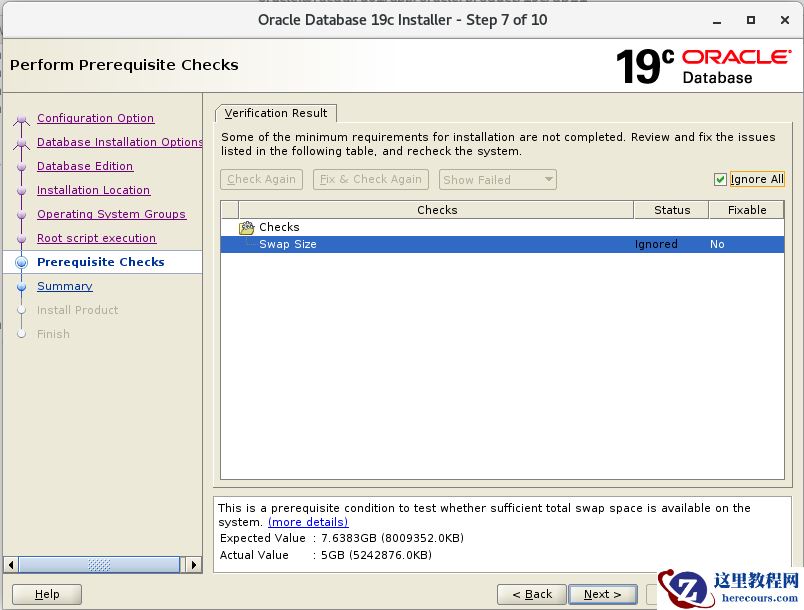
Task: Click right arrow of sidebar scrollbar
Action: pyautogui.click(x=193, y=565)
